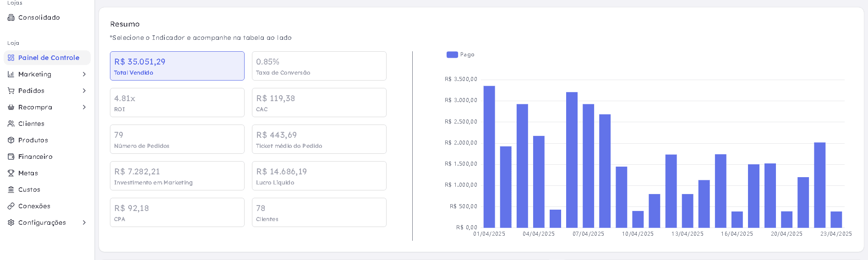Expand the Marketing submenu chevron
Image resolution: width=868 pixels, height=260 pixels.
[x=84, y=74]
